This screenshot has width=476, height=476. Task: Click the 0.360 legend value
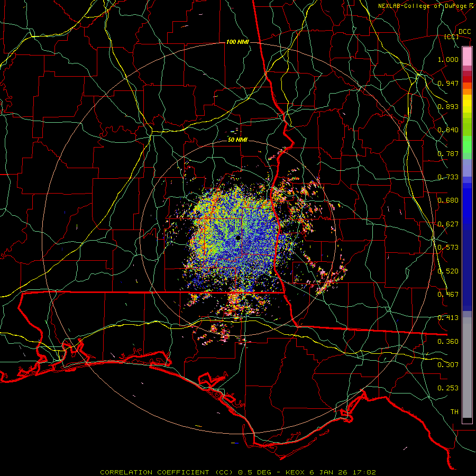[x=448, y=342]
